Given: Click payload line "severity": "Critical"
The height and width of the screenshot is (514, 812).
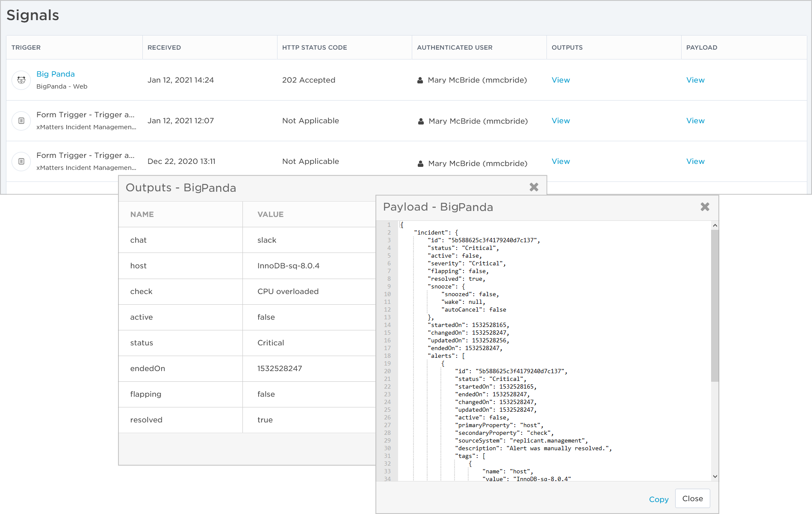Looking at the screenshot, I should point(467,263).
